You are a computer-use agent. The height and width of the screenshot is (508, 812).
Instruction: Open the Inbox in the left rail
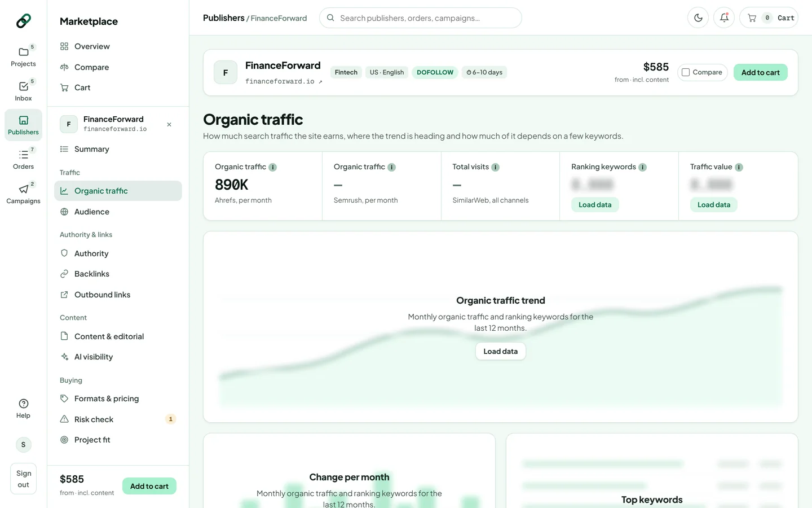tap(23, 91)
